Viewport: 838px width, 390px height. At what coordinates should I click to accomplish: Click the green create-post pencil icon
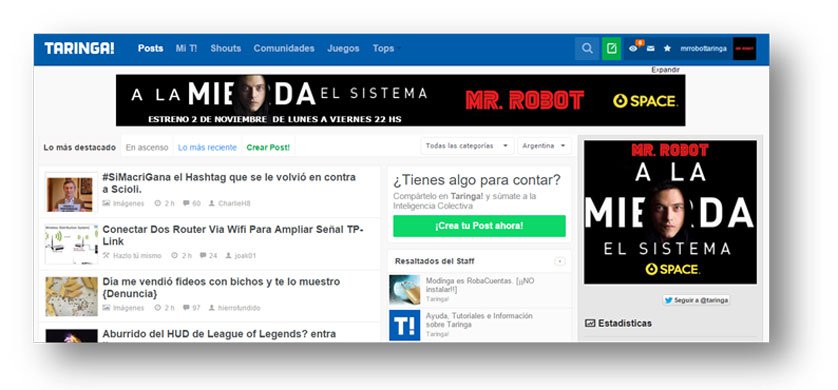click(x=611, y=49)
